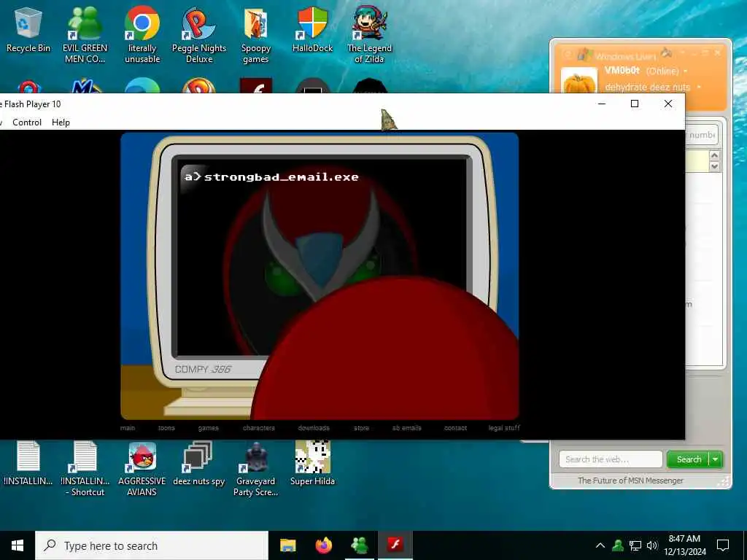
Task: Click the pumpkin display picture in Messenger
Action: pos(578,81)
